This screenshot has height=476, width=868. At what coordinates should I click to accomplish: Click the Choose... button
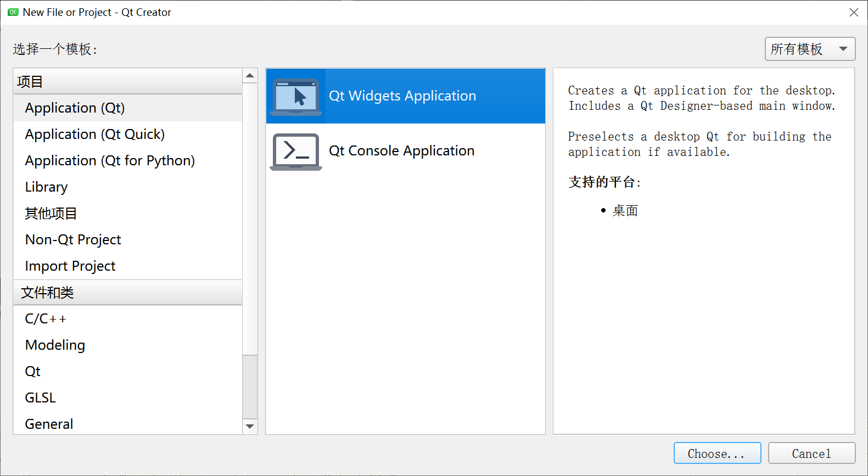point(717,453)
